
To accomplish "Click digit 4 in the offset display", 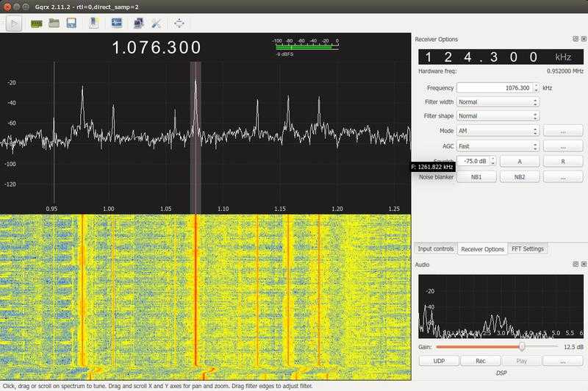I will click(467, 57).
